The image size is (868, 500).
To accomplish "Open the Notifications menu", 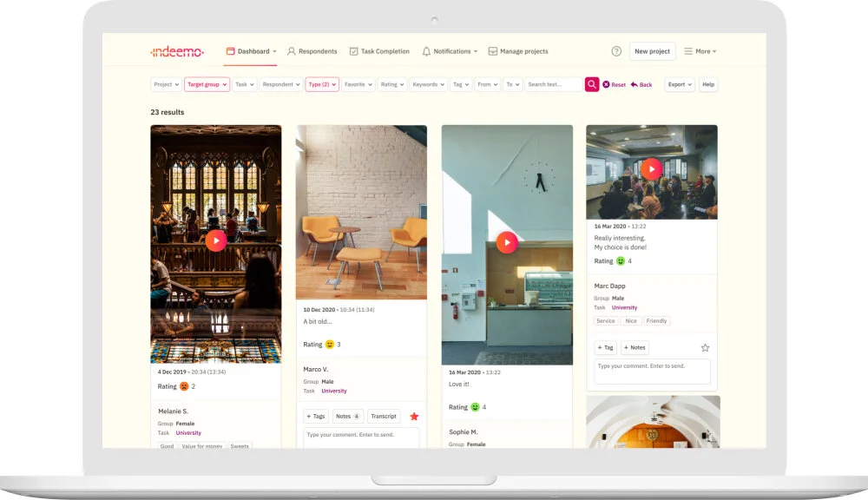I will click(450, 51).
